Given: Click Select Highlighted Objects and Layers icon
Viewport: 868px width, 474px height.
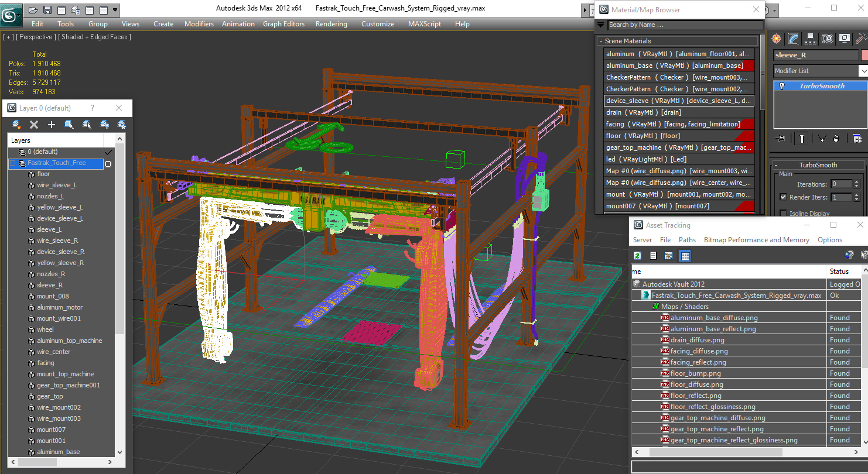Looking at the screenshot, I should point(69,125).
